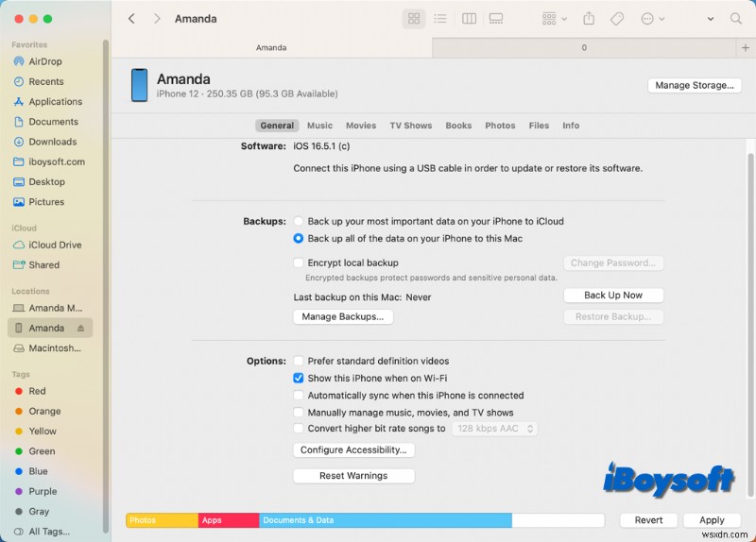This screenshot has width=756, height=542.
Task: Click the iPhone device icon beside Amanda
Action: 139,85
